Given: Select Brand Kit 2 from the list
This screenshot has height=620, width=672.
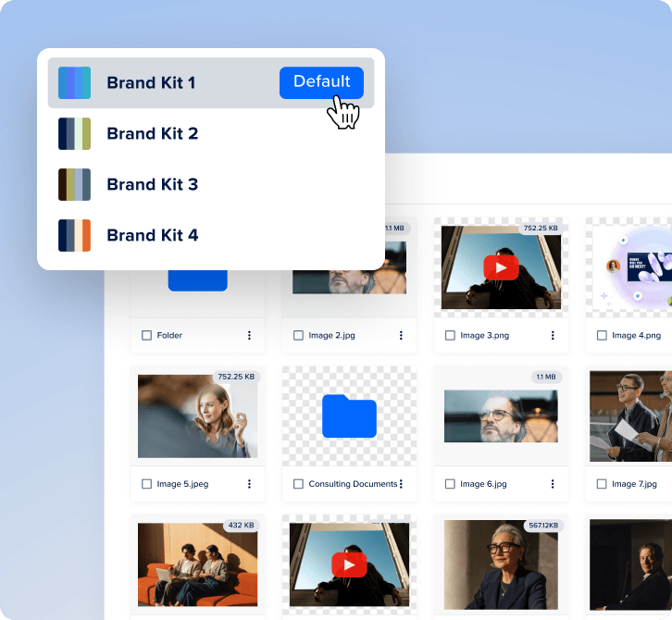Looking at the screenshot, I should 211,133.
